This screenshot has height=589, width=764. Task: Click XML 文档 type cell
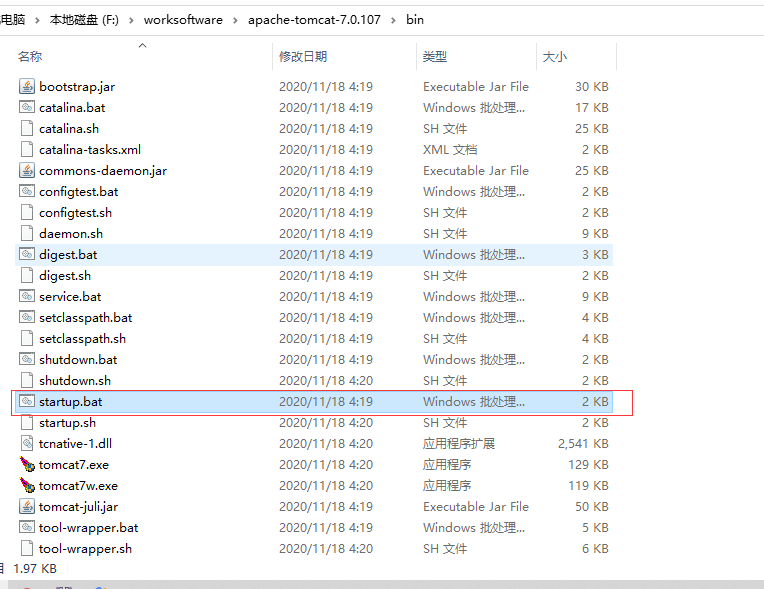click(x=450, y=150)
